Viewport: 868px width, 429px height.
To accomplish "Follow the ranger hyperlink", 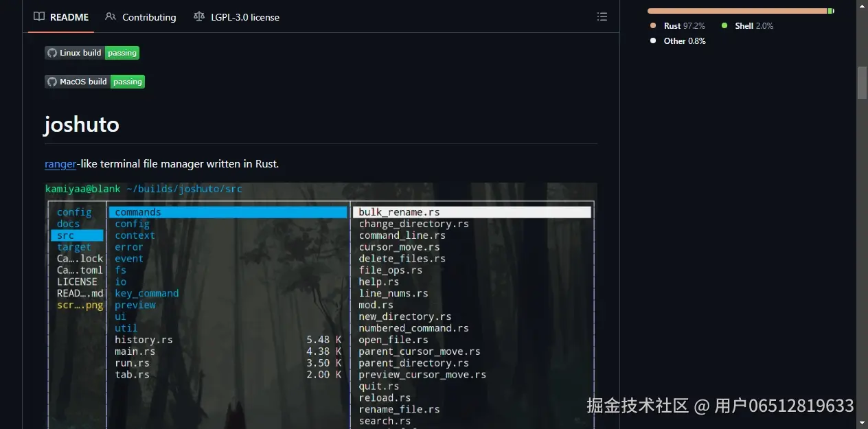I will pyautogui.click(x=60, y=164).
